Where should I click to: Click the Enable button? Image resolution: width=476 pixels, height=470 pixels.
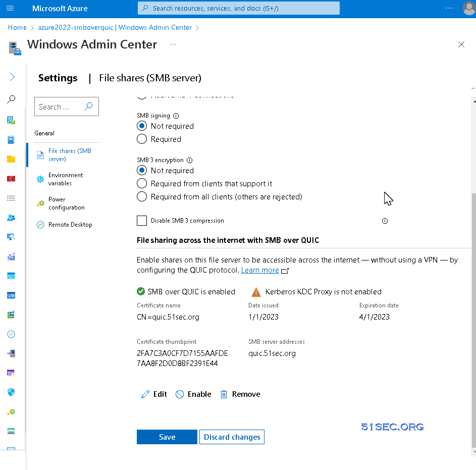tap(193, 394)
